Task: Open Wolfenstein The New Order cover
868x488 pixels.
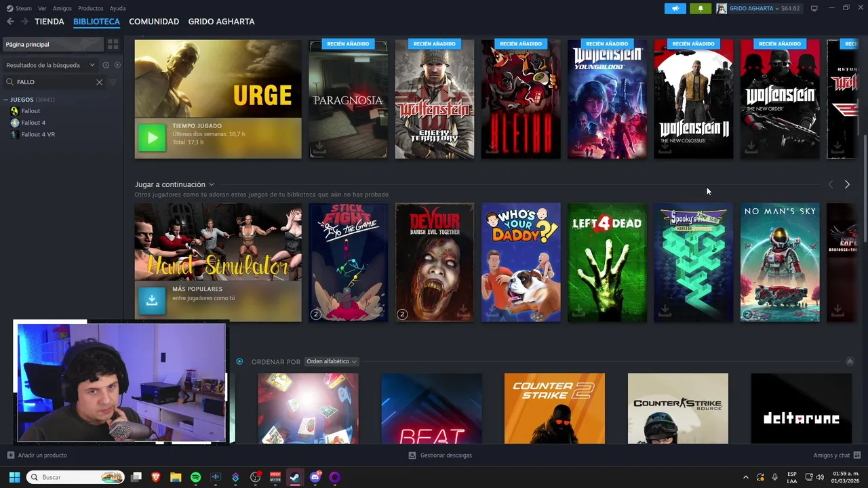Action: coord(780,99)
